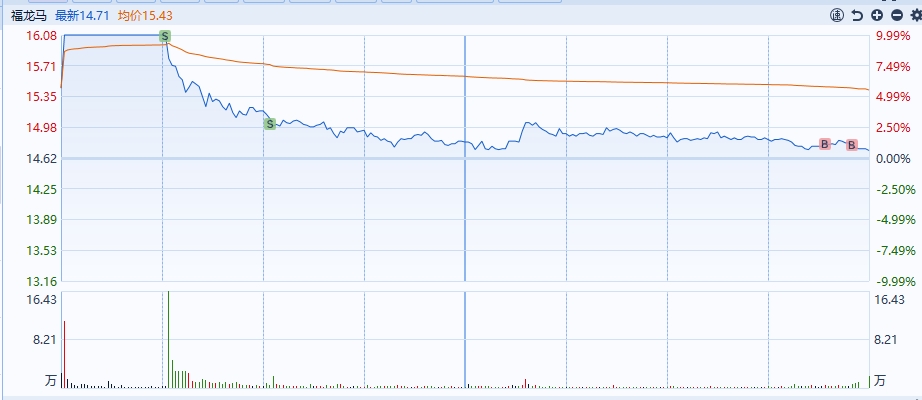This screenshot has width=922, height=400.
Task: Click the tallest green volume bar
Action: tap(168, 339)
